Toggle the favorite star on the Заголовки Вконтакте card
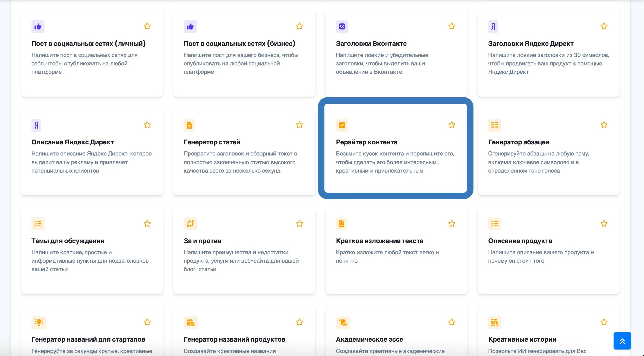This screenshot has height=356, width=644. [x=452, y=26]
